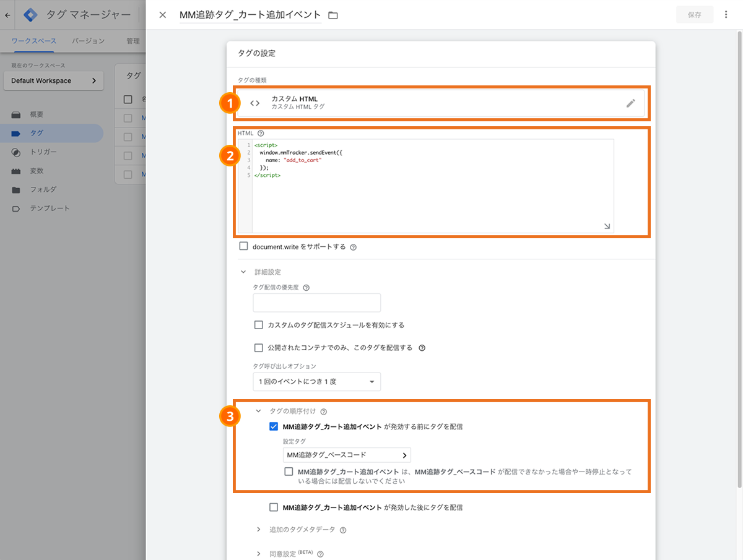Open help icon next to 追加のタグメタデータ
Screen dimensions: 743x560
(x=343, y=530)
